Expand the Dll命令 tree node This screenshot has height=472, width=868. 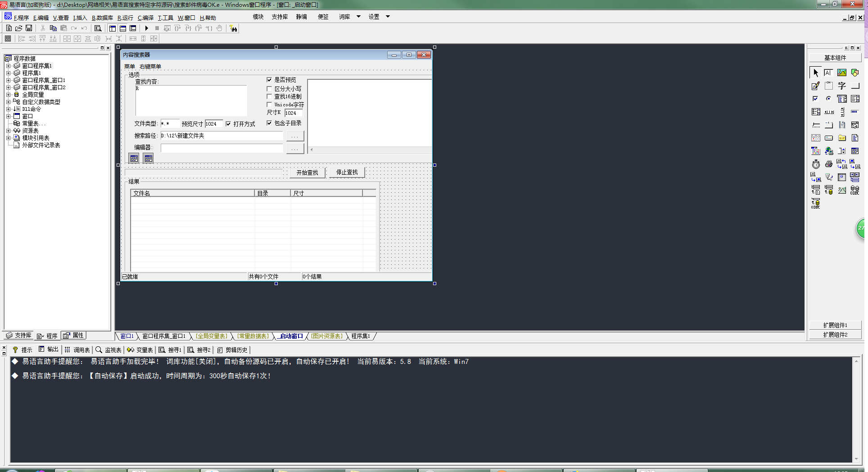(8, 109)
